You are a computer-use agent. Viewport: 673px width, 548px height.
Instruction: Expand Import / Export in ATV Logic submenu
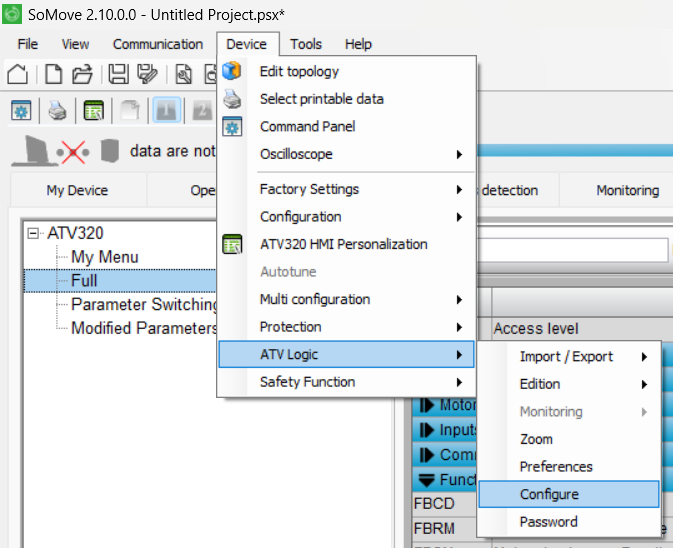(x=569, y=357)
